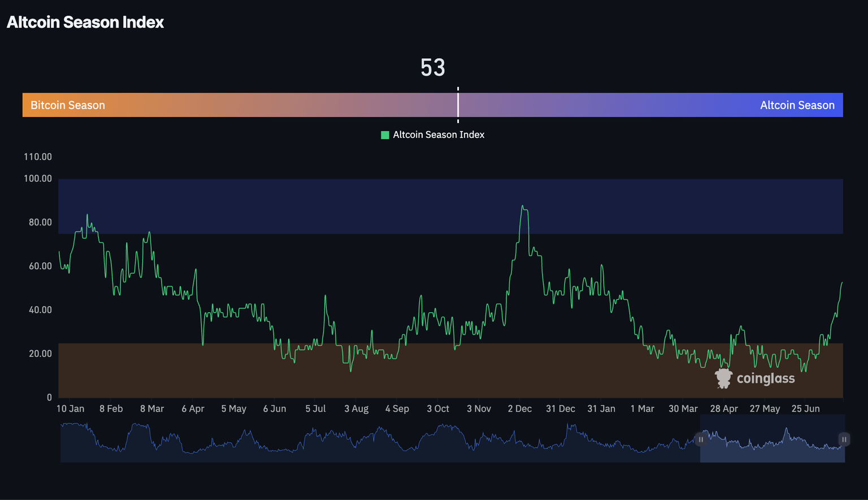Click the Altcoin Season label
Viewport: 868px width, 500px height.
pyautogui.click(x=797, y=105)
